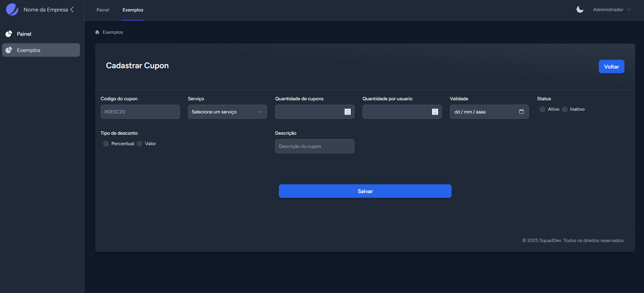Viewport: 644px width, 293px height.
Task: Focus the Codigo do cupon input
Action: [140, 112]
